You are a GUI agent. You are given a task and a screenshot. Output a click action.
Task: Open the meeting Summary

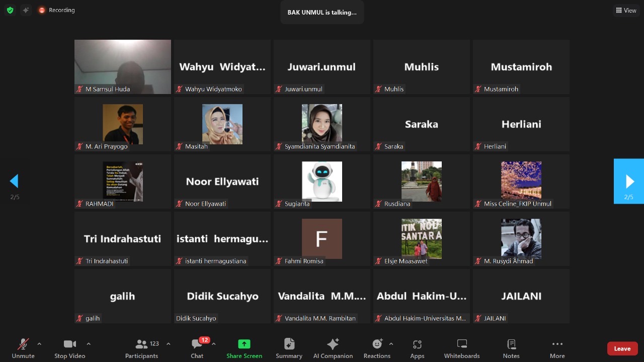pyautogui.click(x=289, y=348)
